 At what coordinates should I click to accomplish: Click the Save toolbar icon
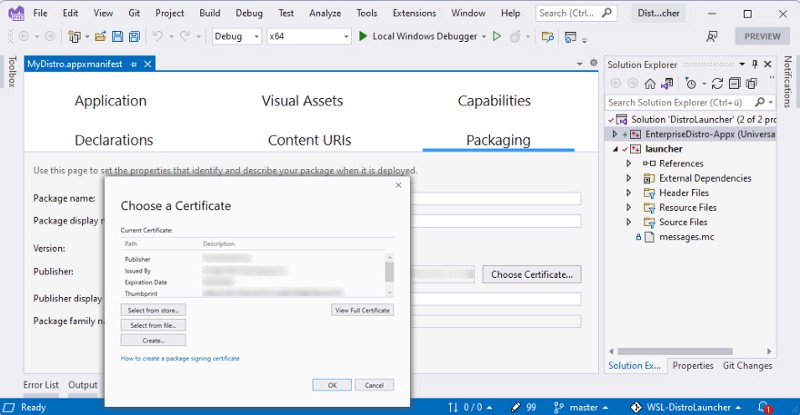click(x=117, y=36)
